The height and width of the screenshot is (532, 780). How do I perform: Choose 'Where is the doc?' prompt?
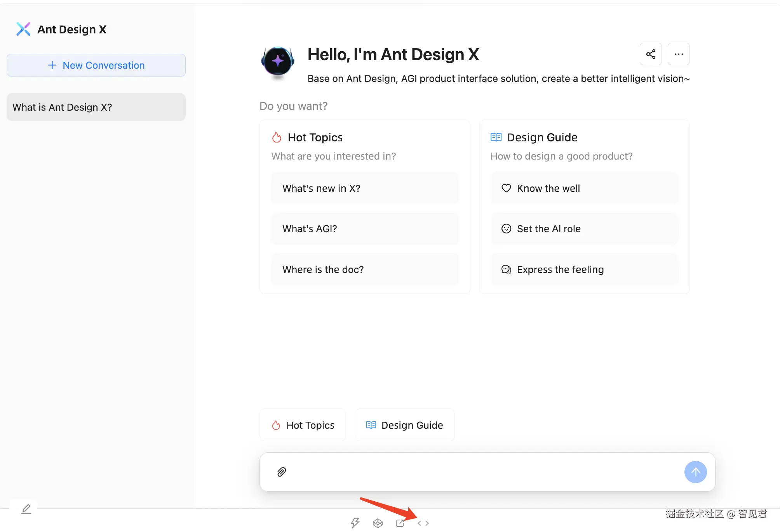click(x=364, y=269)
